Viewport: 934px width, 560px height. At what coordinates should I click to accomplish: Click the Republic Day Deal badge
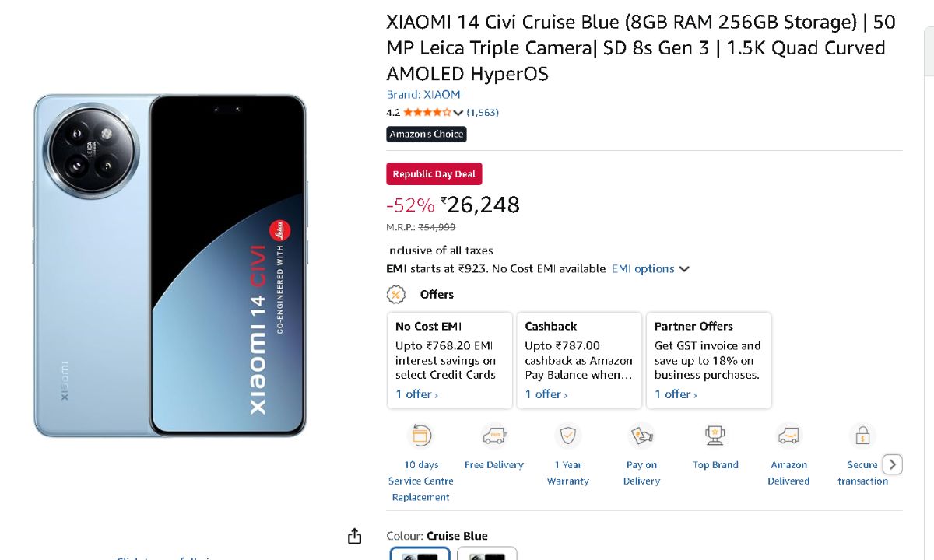(434, 174)
